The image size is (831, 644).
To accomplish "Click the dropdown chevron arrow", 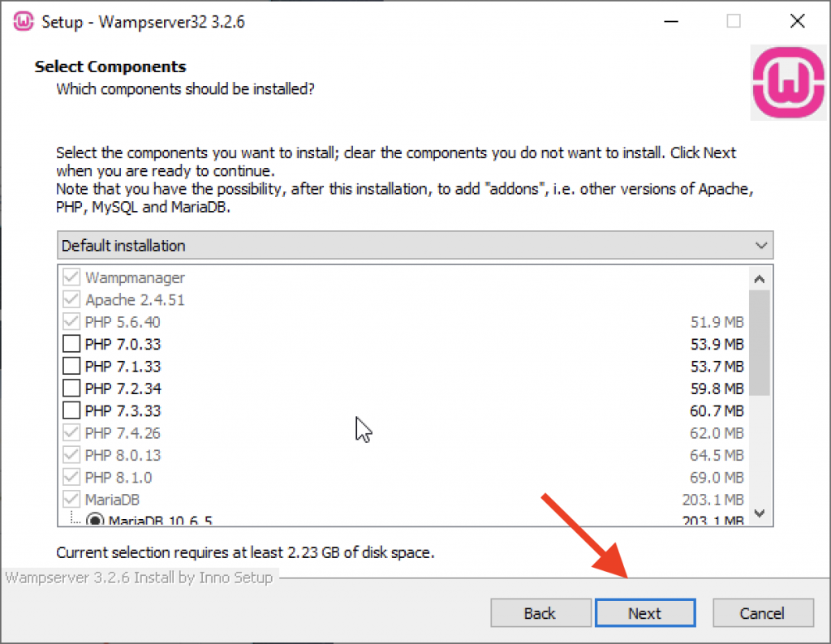I will 761,245.
